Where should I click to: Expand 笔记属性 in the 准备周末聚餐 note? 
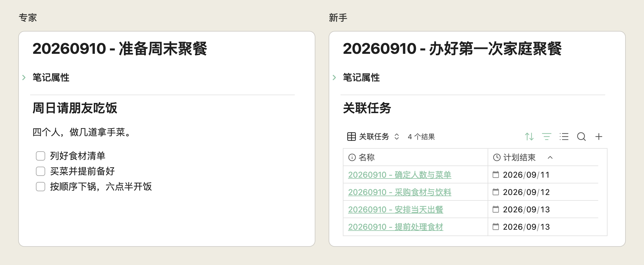tap(24, 78)
